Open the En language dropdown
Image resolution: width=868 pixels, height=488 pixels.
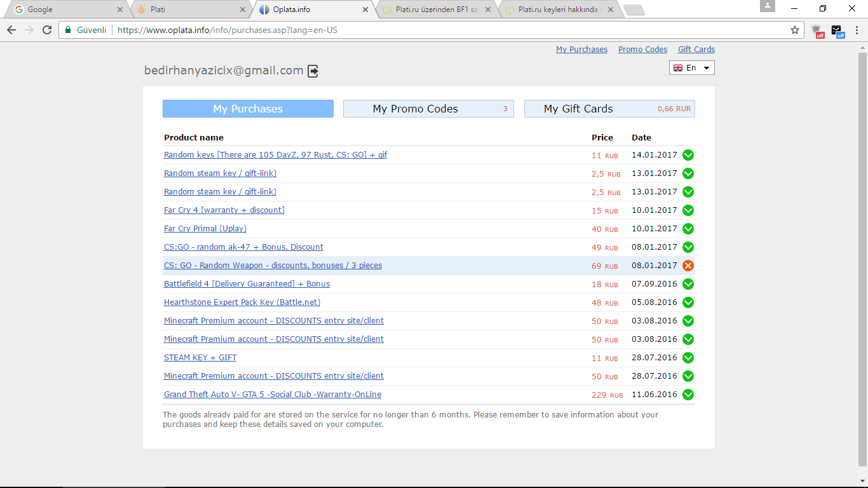click(692, 68)
